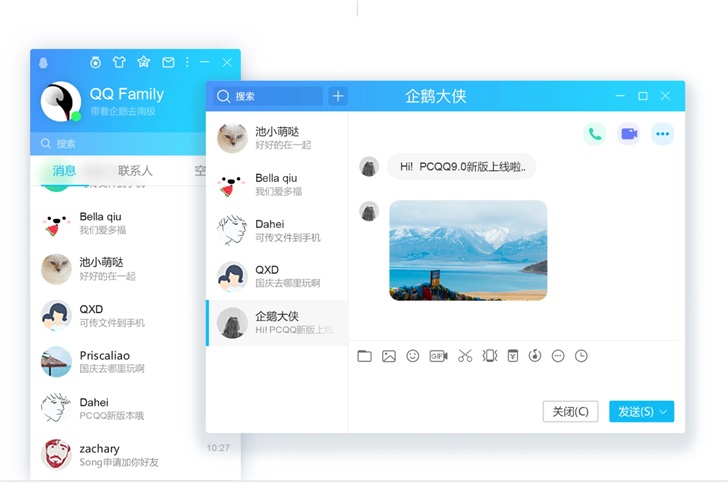This screenshot has width=728, height=484.
Task: Open the vertical three-dot main menu
Action: 187,62
